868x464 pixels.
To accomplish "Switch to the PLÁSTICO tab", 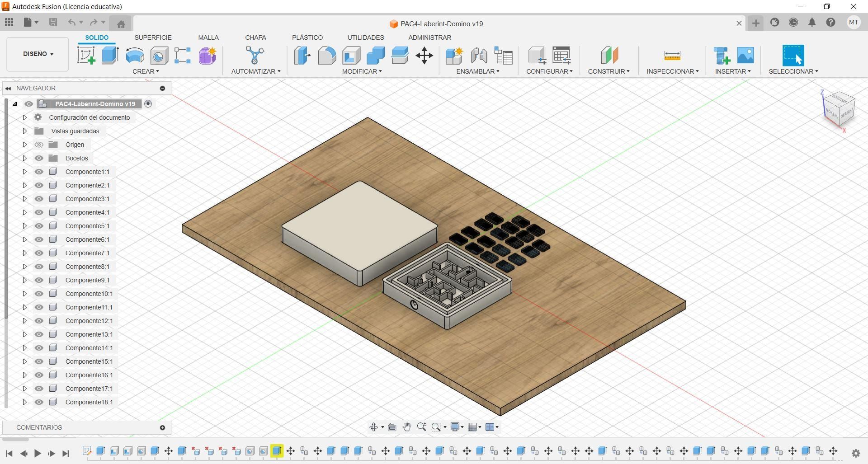I will point(307,37).
